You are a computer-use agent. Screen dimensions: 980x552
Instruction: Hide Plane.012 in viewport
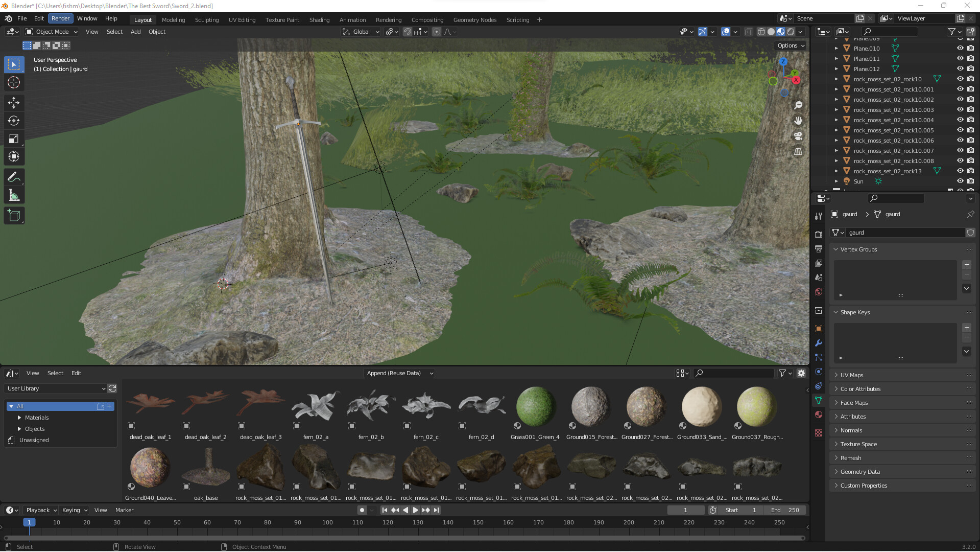960,69
